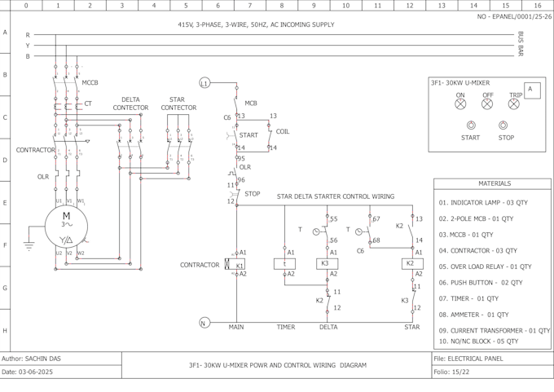Screen dimensions: 554x392
Task: Click the 'BUS BAR' vertical label
Action: click(x=521, y=44)
